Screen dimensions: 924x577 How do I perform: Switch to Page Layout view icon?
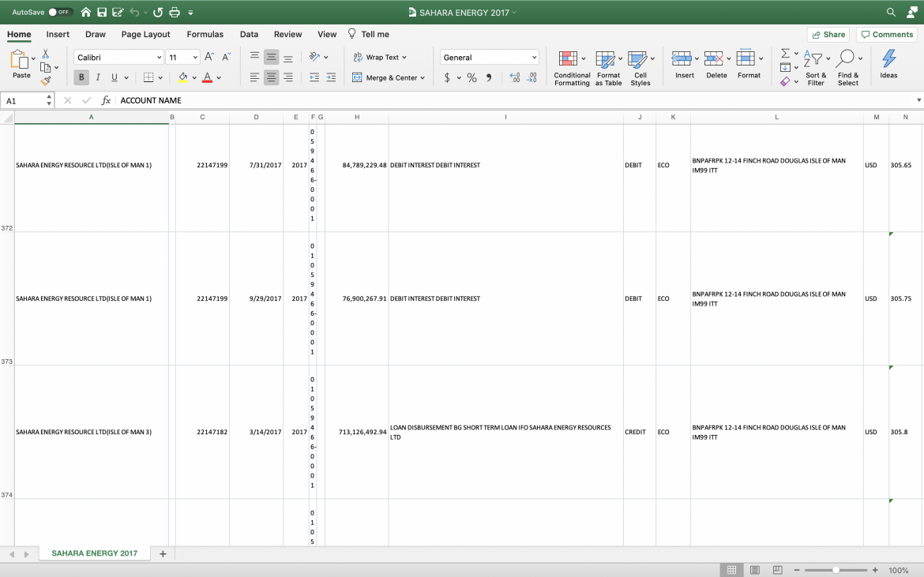(x=755, y=570)
